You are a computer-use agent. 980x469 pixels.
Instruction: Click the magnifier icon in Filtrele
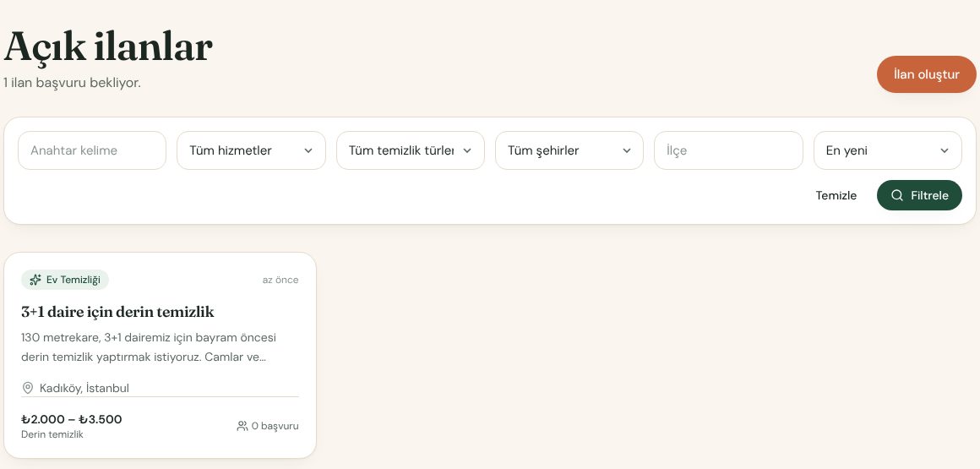pos(897,195)
